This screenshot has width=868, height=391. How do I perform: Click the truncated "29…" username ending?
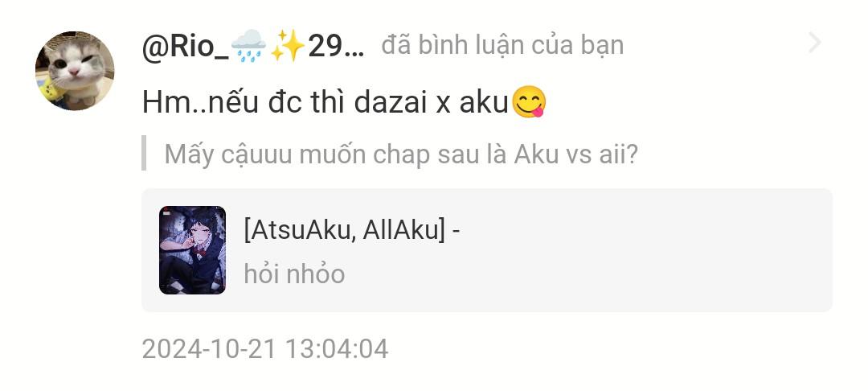point(336,46)
